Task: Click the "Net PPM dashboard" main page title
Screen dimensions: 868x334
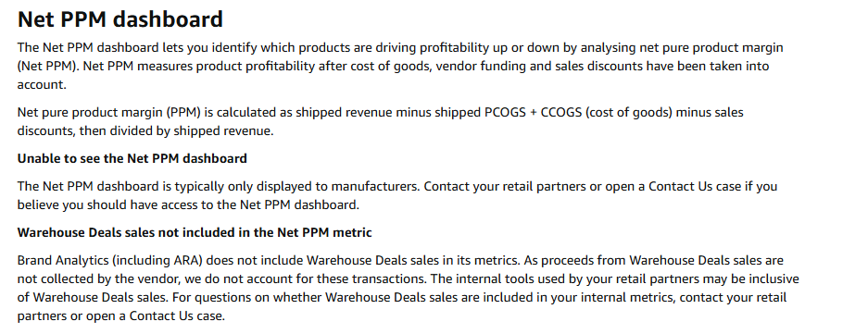Action: point(120,19)
